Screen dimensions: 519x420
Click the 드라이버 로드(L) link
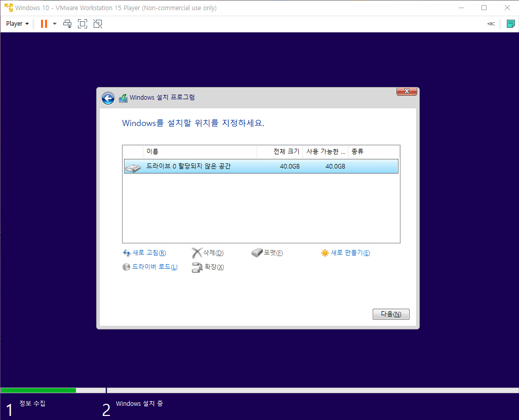(155, 267)
